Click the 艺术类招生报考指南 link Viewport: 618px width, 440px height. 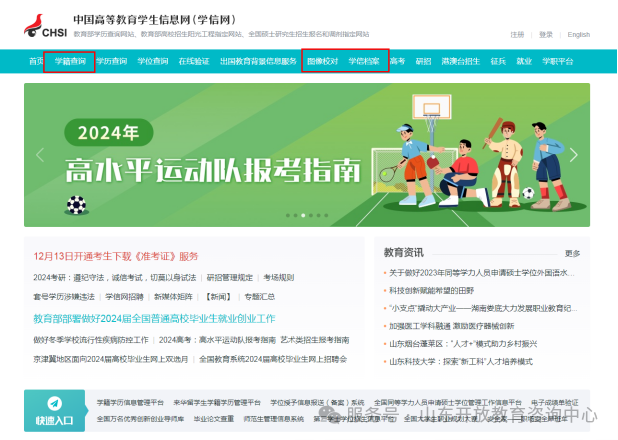click(315, 340)
